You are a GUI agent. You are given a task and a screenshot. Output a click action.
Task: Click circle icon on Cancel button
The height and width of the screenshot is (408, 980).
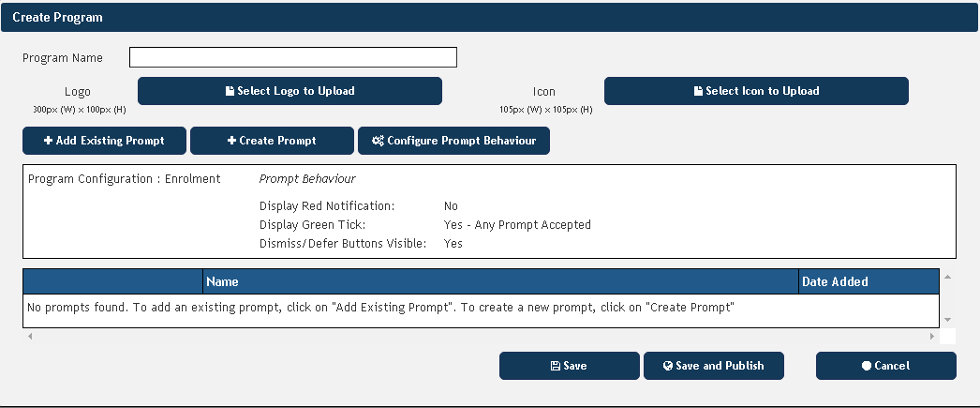(867, 366)
